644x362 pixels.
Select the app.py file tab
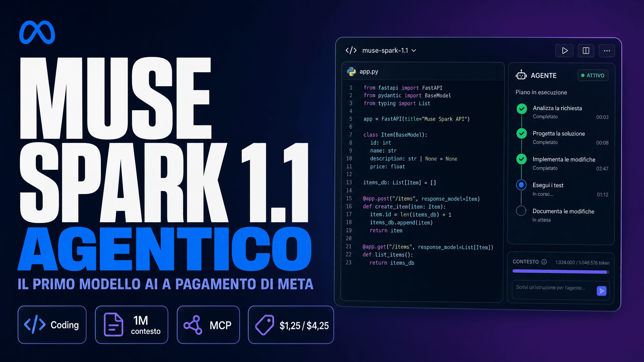pyautogui.click(x=369, y=72)
